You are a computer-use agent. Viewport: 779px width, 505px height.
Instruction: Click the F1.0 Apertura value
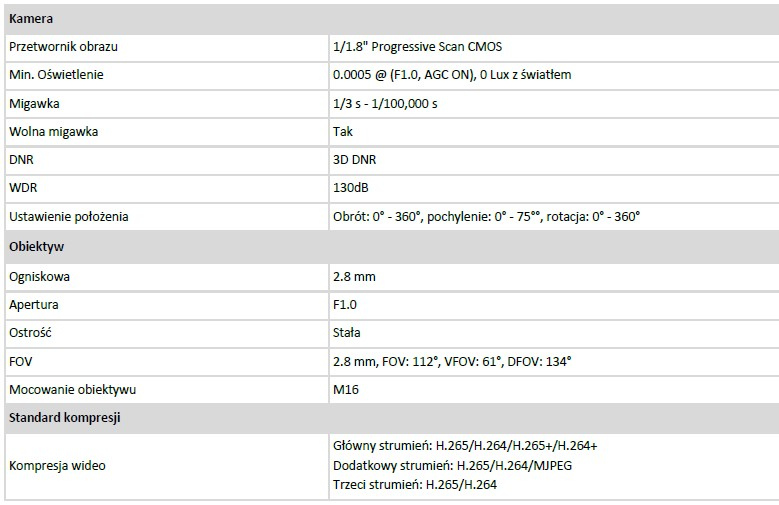pyautogui.click(x=345, y=304)
